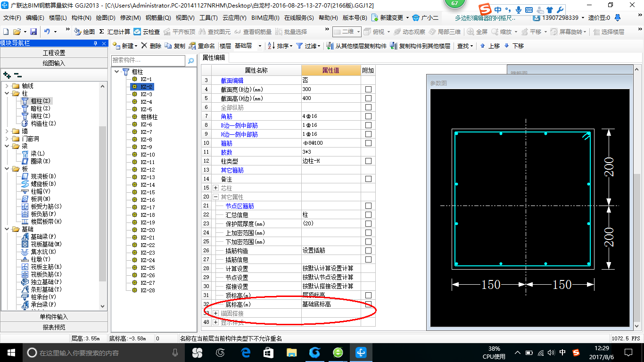Open the 构件(N) menu
Viewport: 644px width, 362px height.
click(x=81, y=18)
